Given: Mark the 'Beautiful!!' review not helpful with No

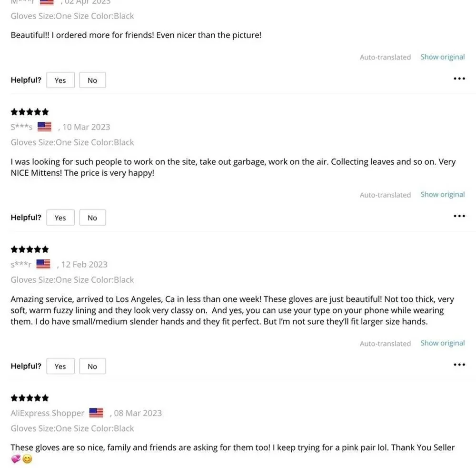Looking at the screenshot, I should [x=93, y=80].
